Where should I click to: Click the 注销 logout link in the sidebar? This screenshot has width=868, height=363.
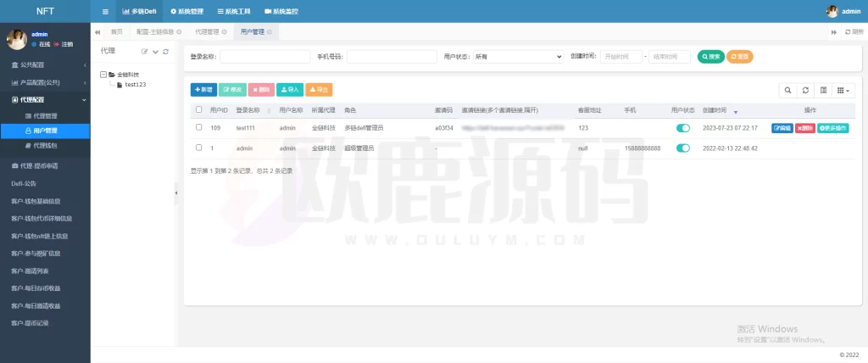(64, 44)
